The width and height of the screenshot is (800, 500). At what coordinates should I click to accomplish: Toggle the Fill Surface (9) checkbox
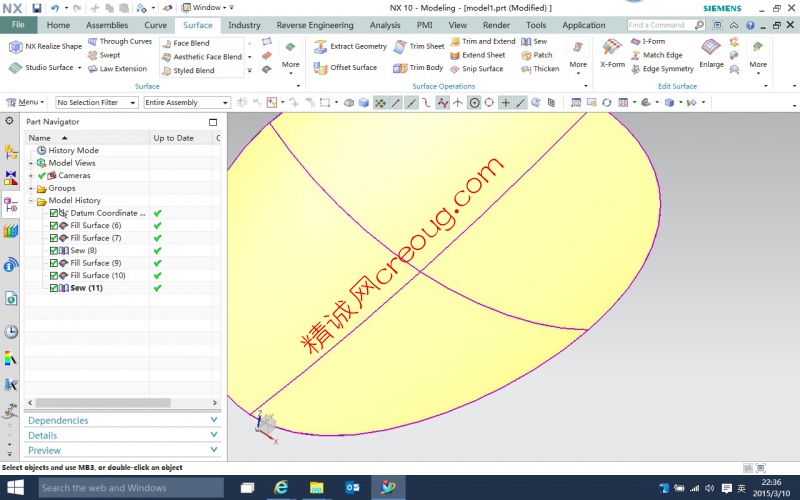coord(54,263)
